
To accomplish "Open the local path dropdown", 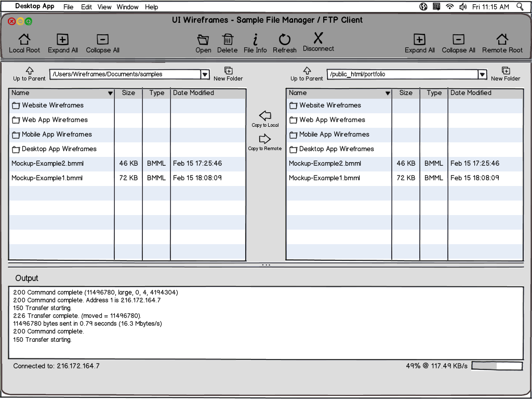I will tap(205, 74).
